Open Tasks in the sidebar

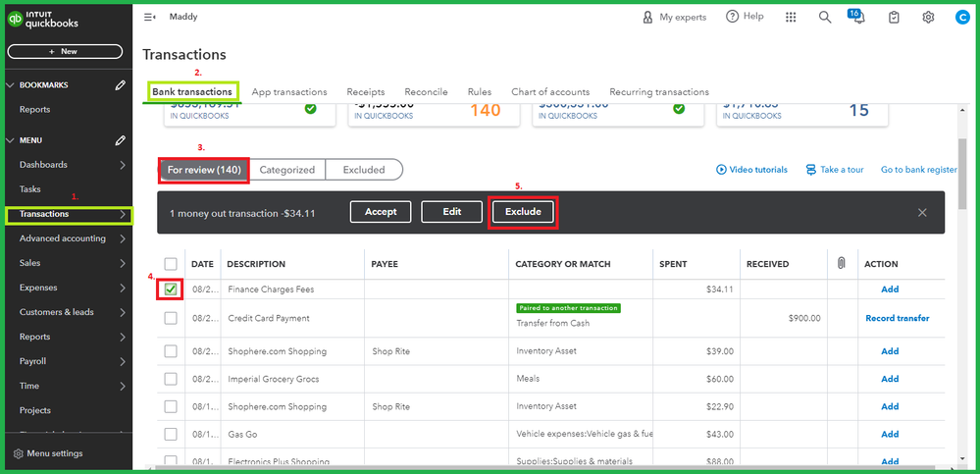[30, 189]
